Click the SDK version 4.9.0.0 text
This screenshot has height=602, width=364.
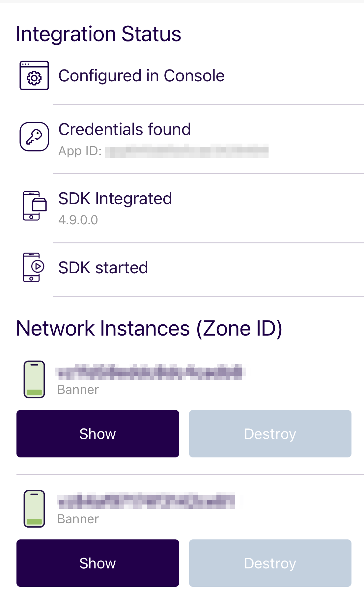78,220
